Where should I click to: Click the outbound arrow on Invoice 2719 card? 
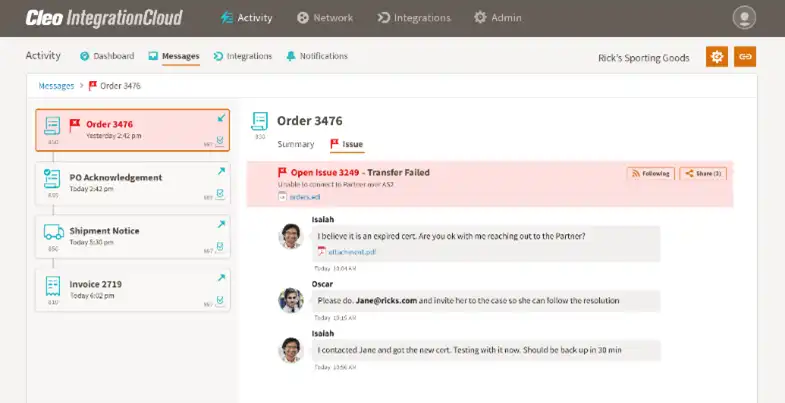(221, 277)
